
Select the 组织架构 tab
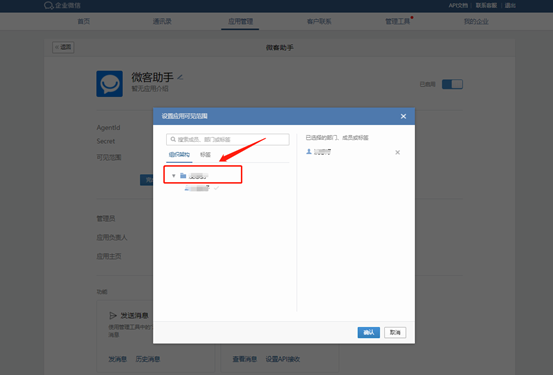pyautogui.click(x=179, y=155)
